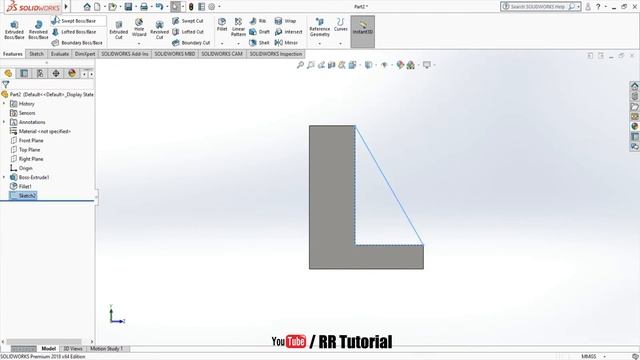Switch to the 3D Views tab
This screenshot has height=360, width=640.
point(73,349)
